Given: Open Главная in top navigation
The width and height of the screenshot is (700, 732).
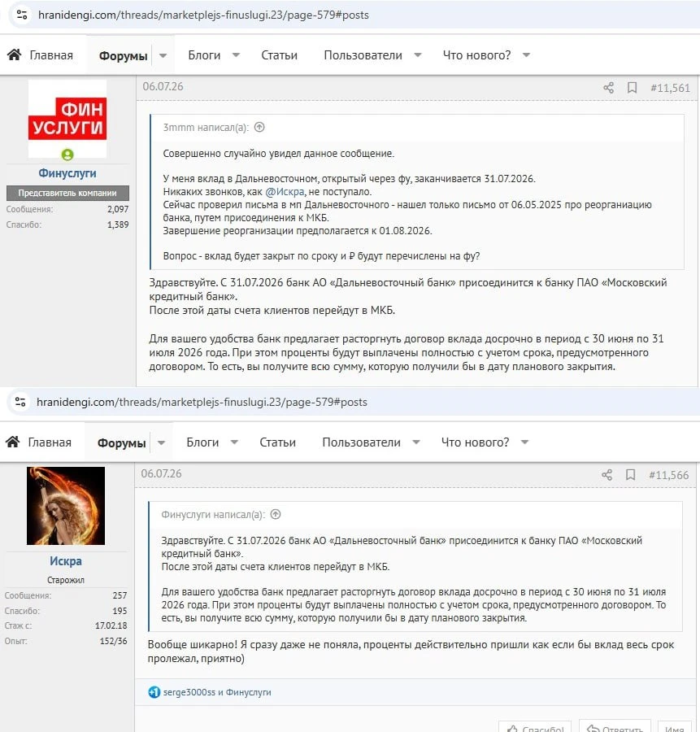Looking at the screenshot, I should coord(51,55).
